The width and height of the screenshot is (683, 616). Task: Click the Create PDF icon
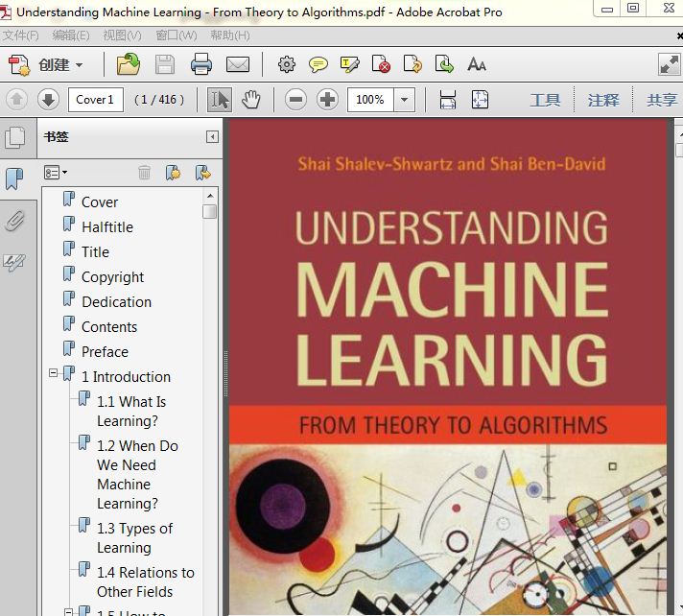point(19,65)
